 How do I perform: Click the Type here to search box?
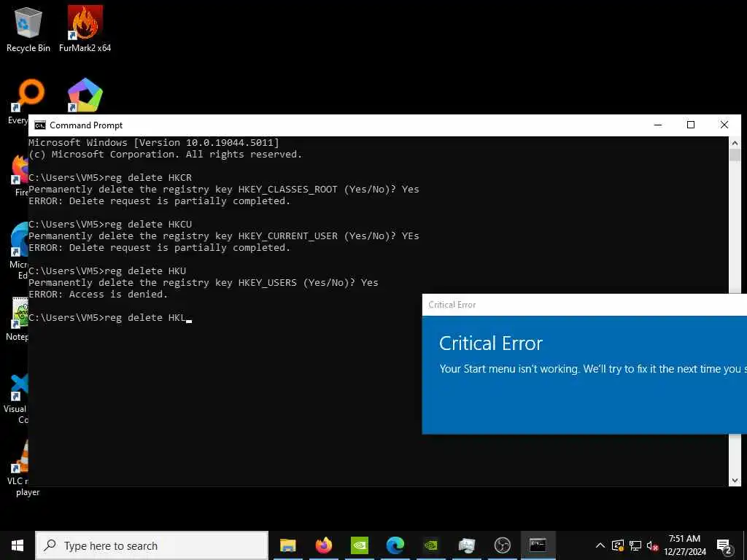[152, 545]
